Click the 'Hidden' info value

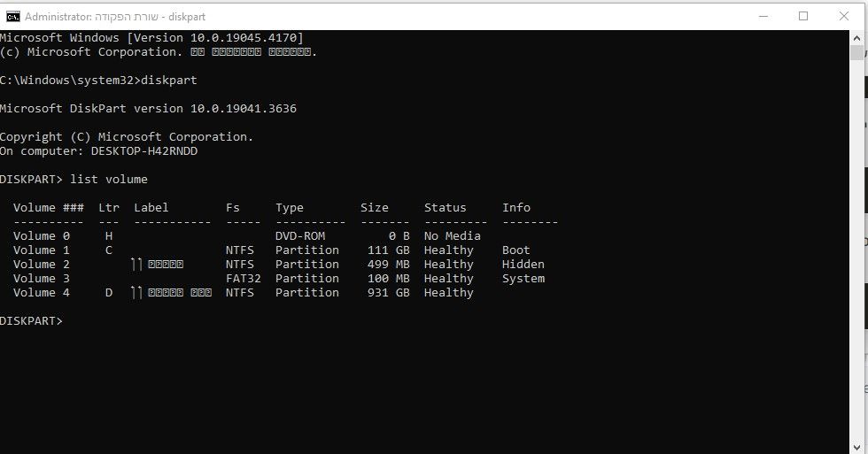pos(523,265)
